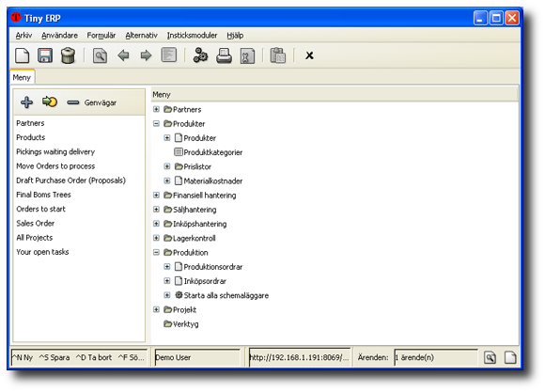Screen dimensions: 545x392
Task: Expand the Finansiell hantering folder
Action: (156, 196)
